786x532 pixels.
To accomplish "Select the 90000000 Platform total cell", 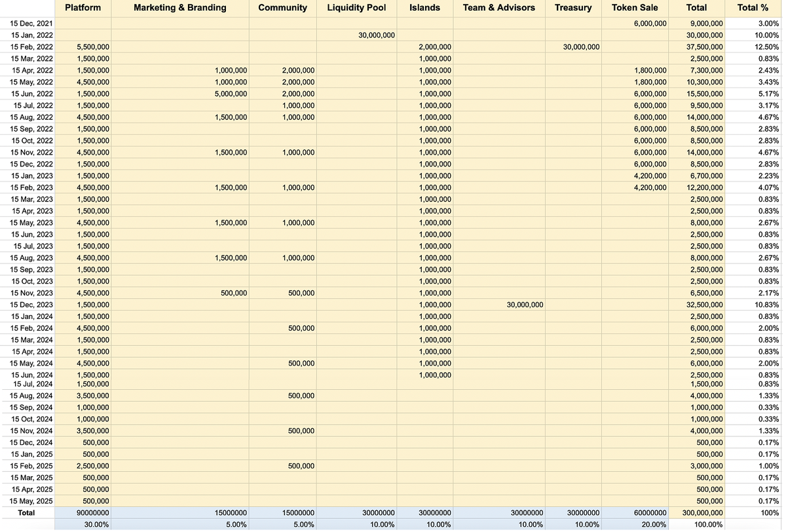I will coord(91,513).
